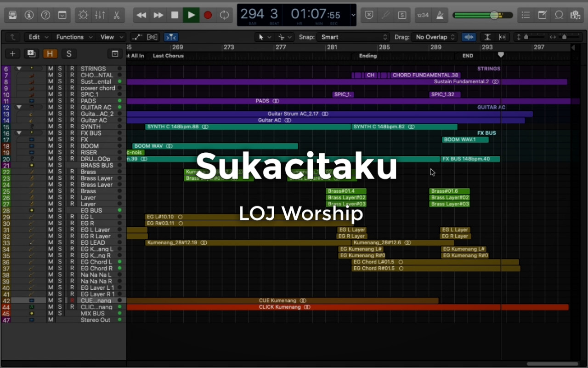Open the Note Pads
Image resolution: width=588 pixels, height=368 pixels.
click(x=543, y=15)
